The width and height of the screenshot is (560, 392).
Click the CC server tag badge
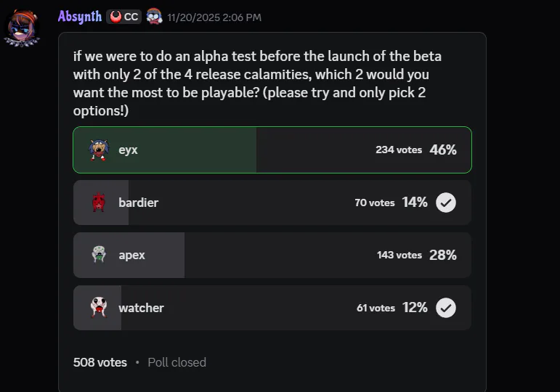(x=124, y=17)
